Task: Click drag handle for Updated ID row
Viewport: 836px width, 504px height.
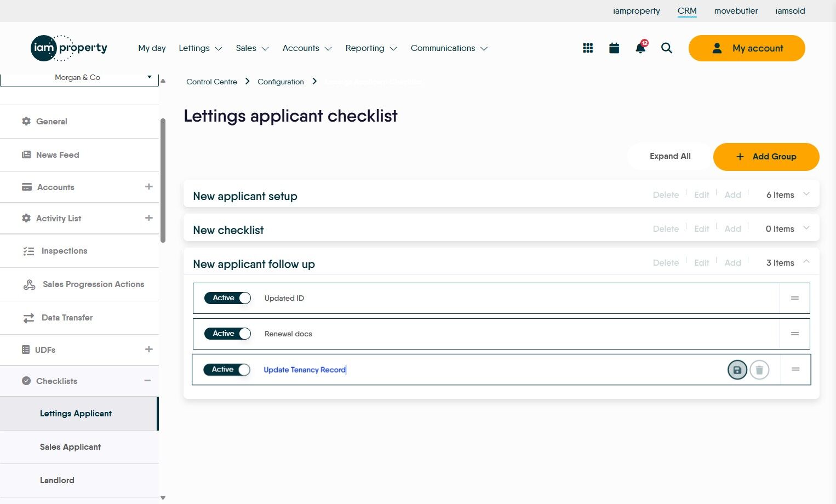Action: 795,298
